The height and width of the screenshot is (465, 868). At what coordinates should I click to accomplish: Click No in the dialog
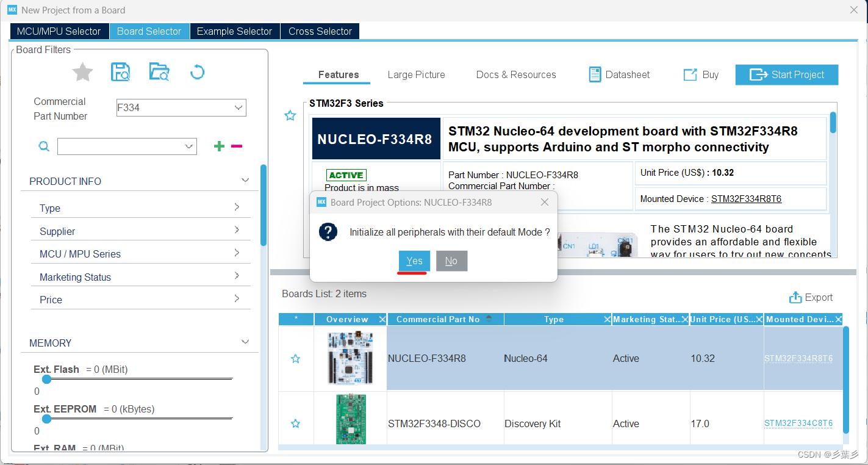tap(451, 261)
